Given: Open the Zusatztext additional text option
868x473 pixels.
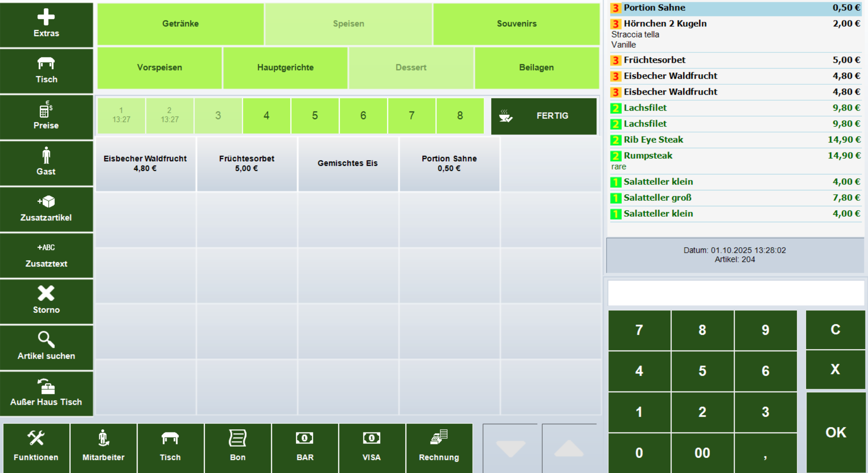Looking at the screenshot, I should (46, 255).
